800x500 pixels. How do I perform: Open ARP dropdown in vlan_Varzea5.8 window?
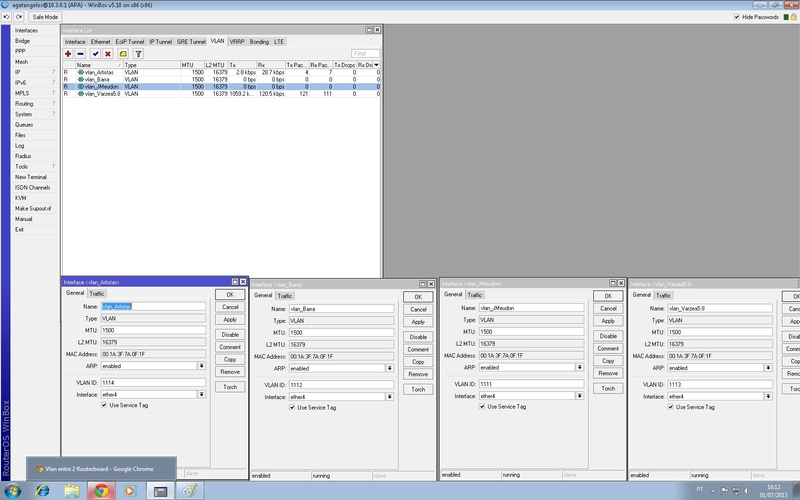[768, 368]
